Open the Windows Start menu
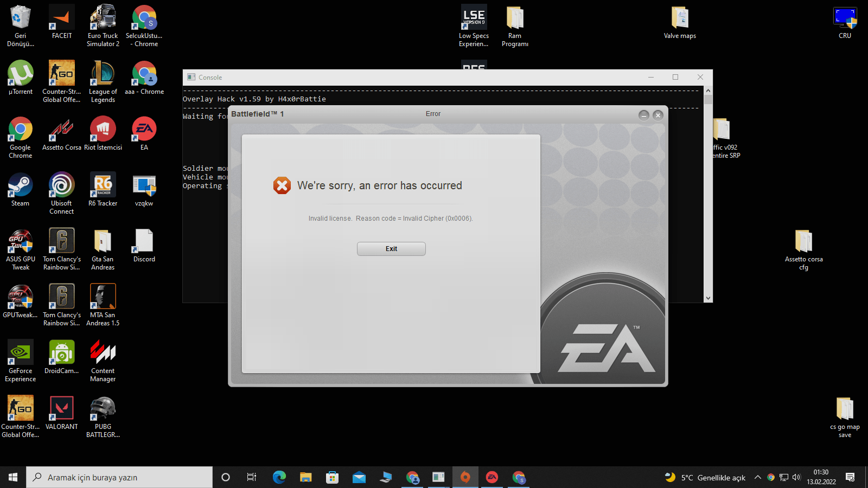This screenshot has height=488, width=868. (13, 477)
